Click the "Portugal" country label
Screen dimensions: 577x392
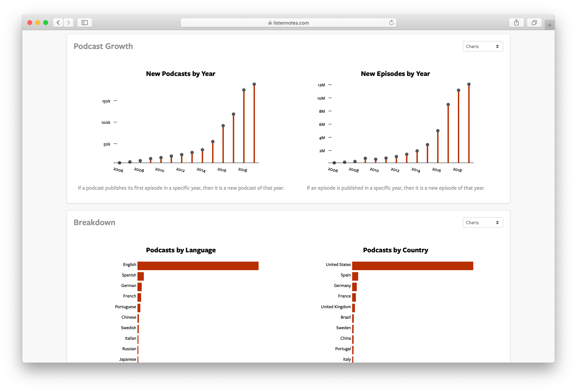tap(343, 349)
